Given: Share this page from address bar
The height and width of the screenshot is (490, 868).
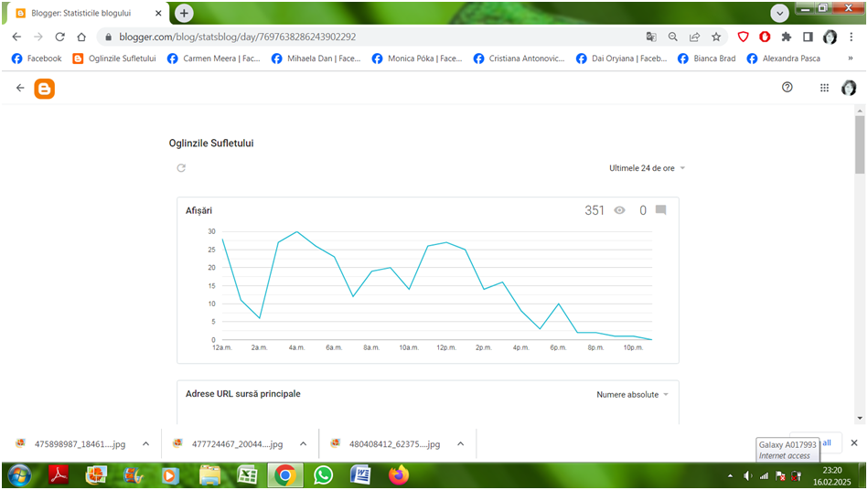Looking at the screenshot, I should click(x=694, y=37).
